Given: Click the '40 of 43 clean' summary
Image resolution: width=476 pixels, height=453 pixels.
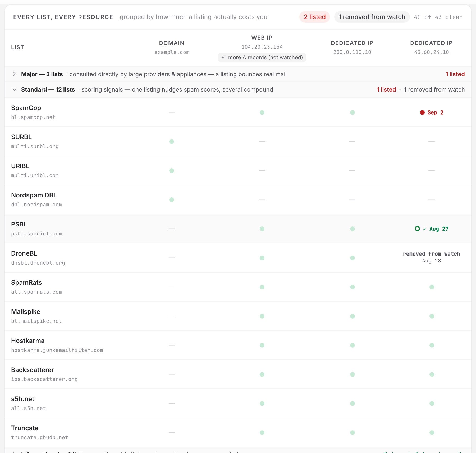Looking at the screenshot, I should (438, 17).
